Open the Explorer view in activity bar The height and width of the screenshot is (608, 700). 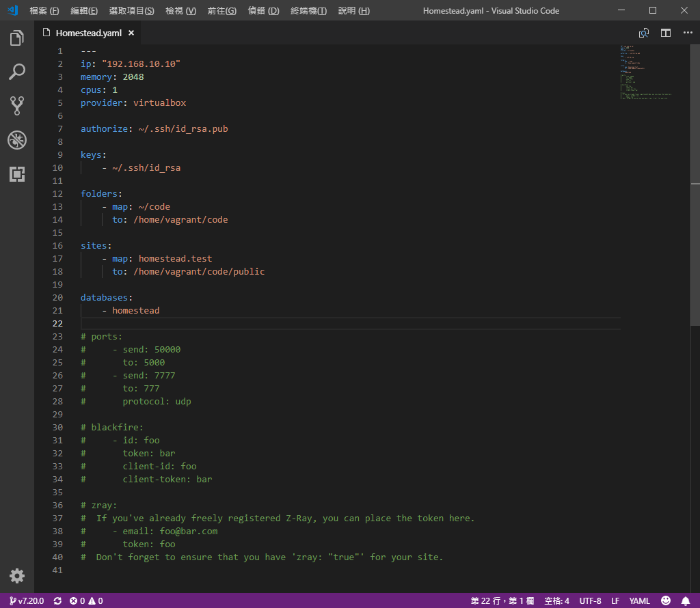point(17,38)
